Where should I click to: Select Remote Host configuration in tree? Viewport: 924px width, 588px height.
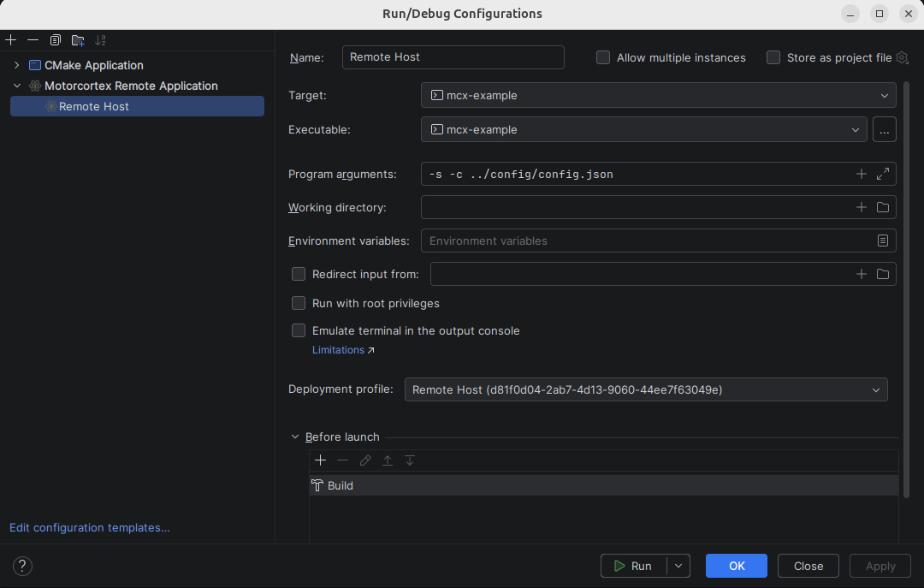[x=94, y=106]
